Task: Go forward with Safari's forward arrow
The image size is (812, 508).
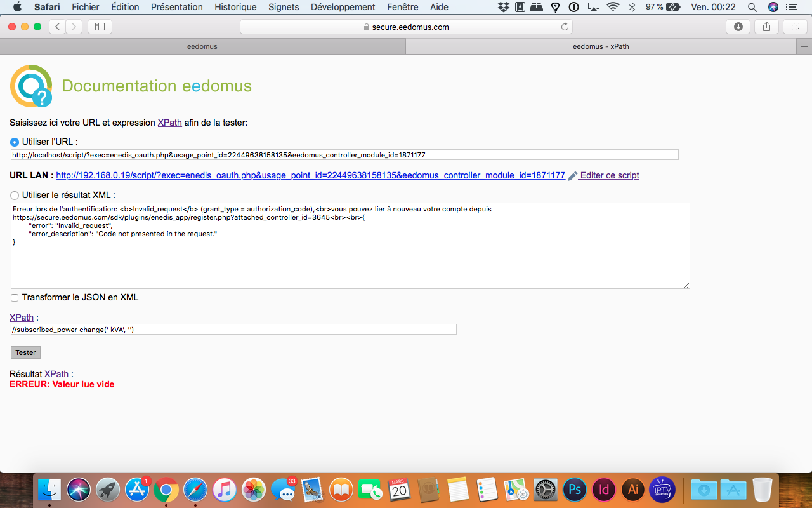Action: click(74, 27)
